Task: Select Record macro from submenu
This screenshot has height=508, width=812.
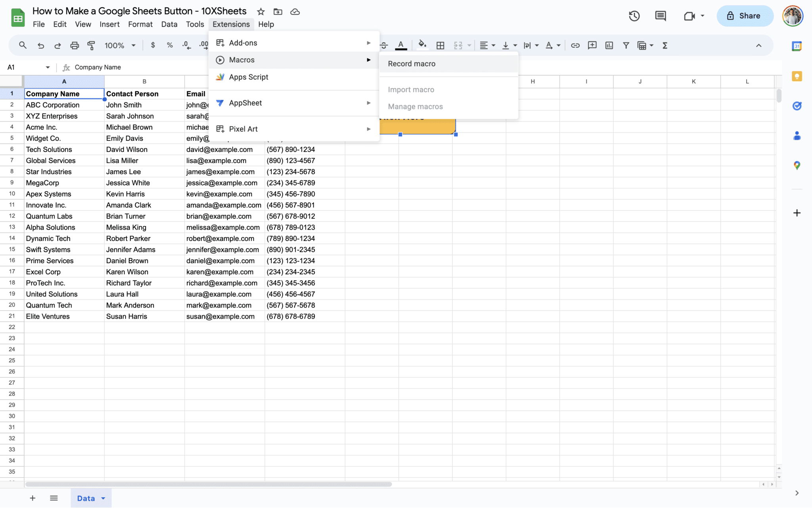Action: point(412,63)
